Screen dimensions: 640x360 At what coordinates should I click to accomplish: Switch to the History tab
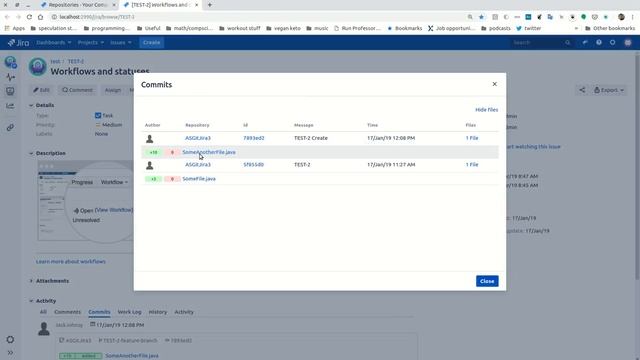click(x=158, y=312)
